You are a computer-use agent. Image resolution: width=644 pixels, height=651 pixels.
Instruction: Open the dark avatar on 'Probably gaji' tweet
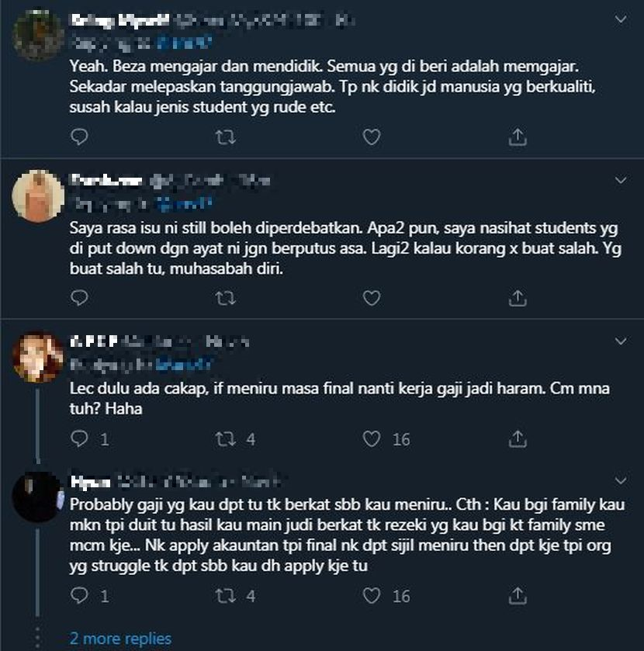tap(38, 497)
